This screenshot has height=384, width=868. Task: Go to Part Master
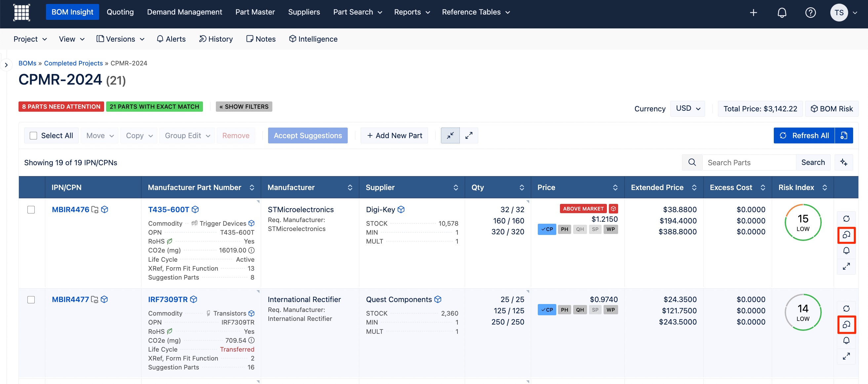255,12
